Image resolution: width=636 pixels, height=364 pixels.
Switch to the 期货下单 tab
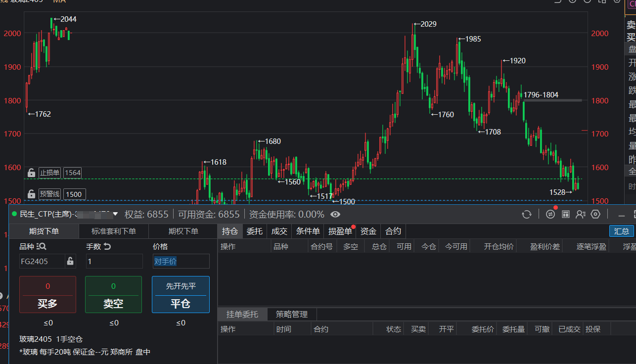click(44, 231)
